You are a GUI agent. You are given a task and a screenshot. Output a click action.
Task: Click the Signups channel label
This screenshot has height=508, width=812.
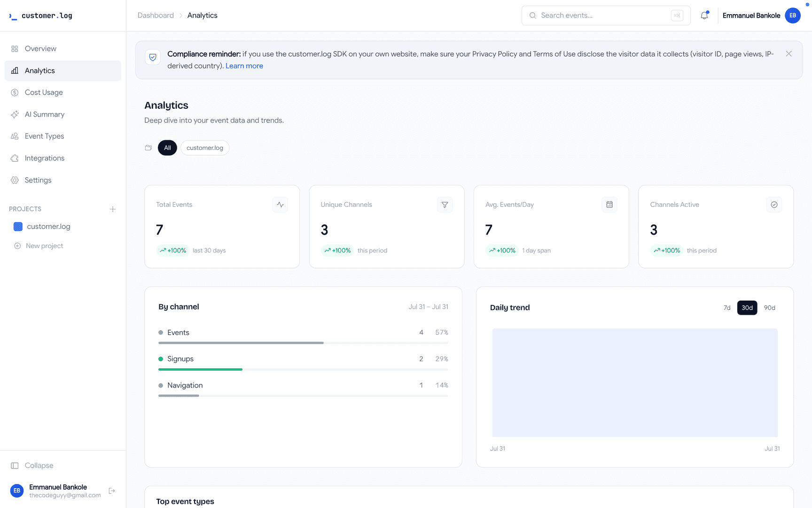coord(180,359)
